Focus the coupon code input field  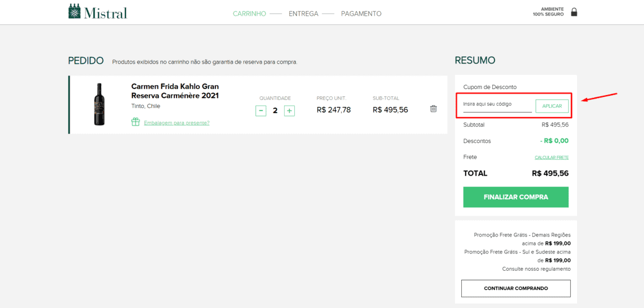click(x=497, y=105)
